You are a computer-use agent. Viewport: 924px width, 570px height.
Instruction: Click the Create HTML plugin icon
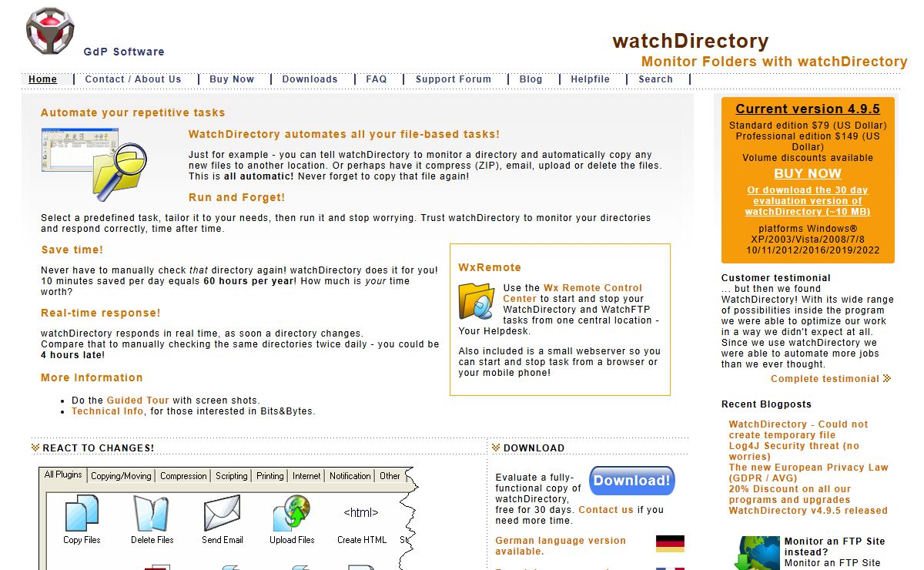(x=361, y=512)
